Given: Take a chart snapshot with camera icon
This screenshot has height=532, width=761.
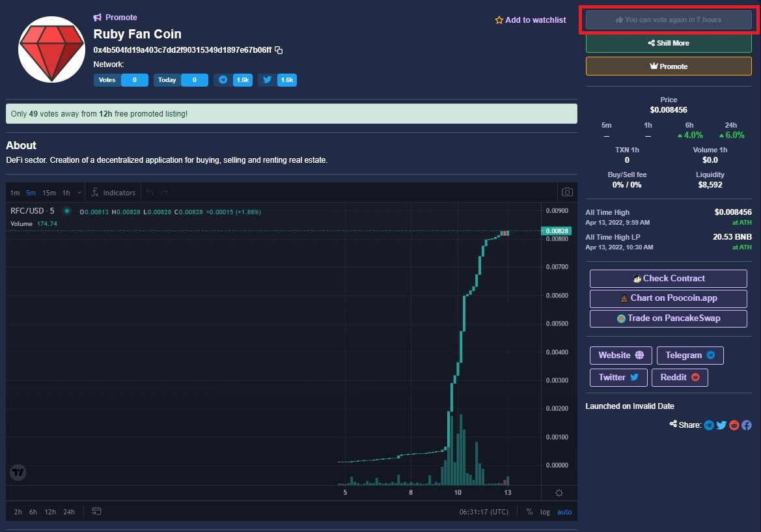Looking at the screenshot, I should point(567,192).
